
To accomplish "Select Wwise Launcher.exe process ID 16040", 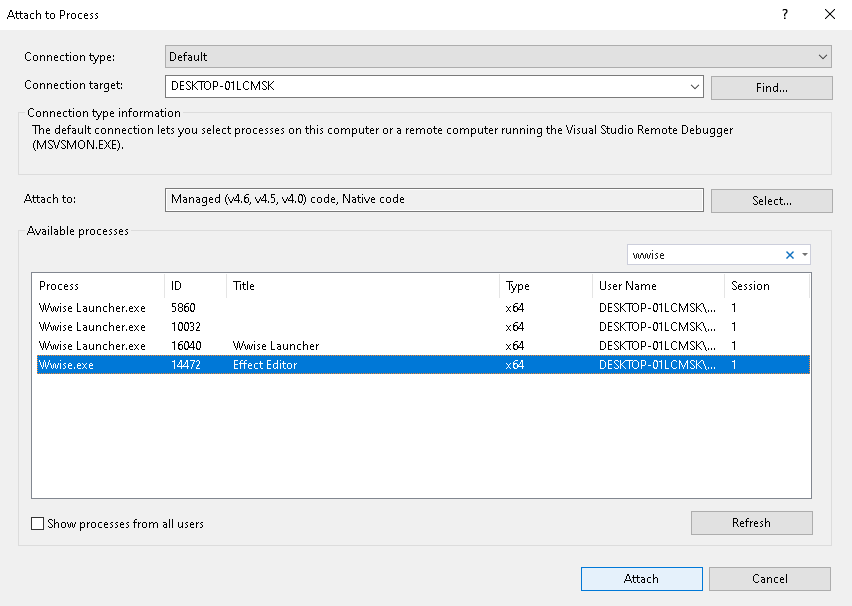I will point(423,346).
